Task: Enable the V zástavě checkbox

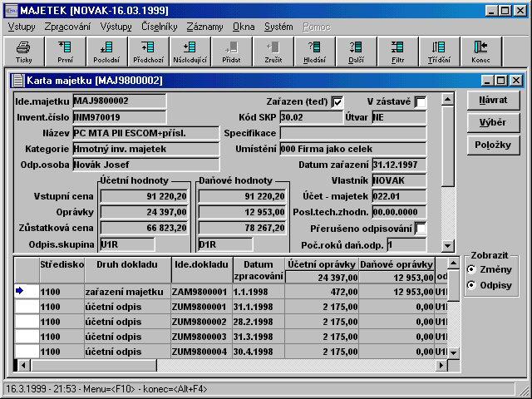Action: coord(421,102)
